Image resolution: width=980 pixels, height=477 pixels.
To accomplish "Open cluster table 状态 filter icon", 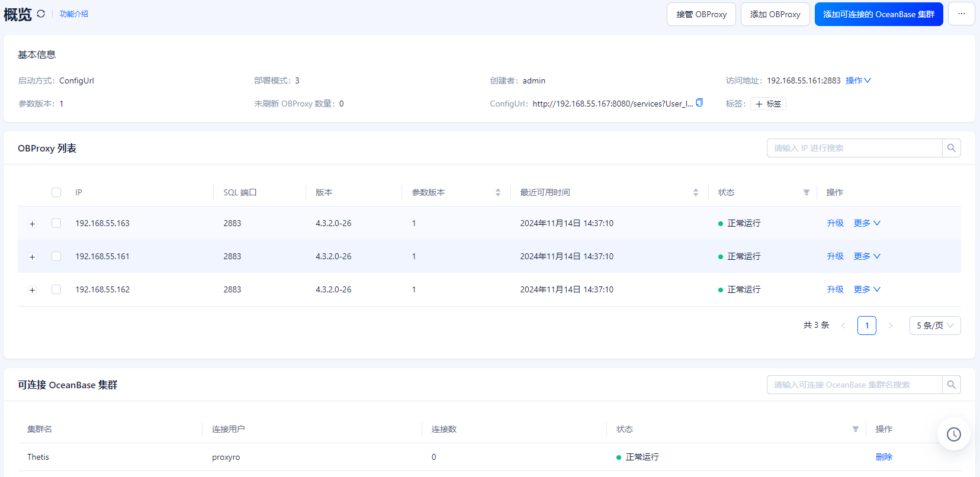I will [x=855, y=429].
